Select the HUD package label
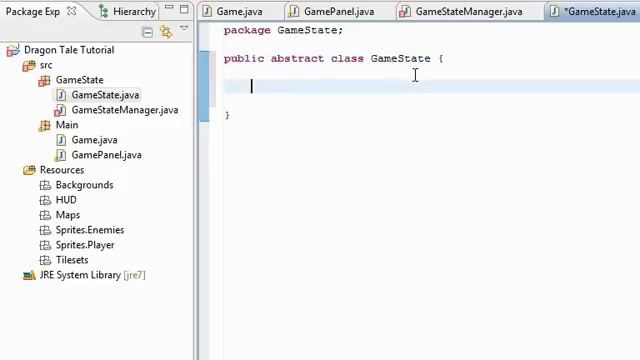 point(66,200)
